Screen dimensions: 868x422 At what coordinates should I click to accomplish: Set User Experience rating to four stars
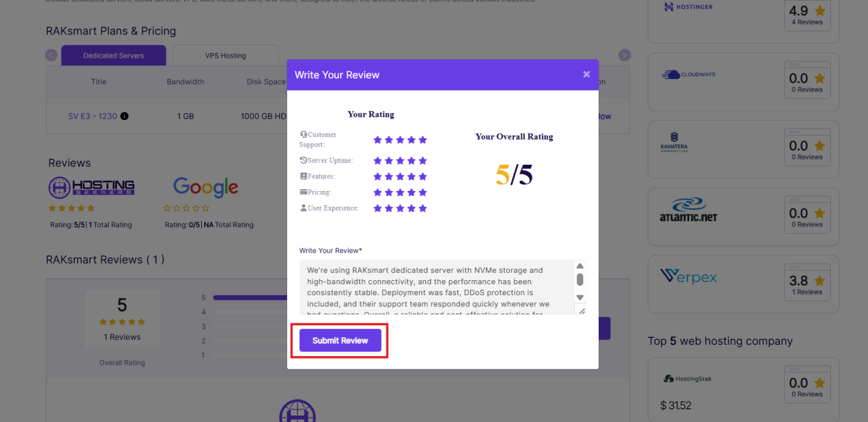click(x=412, y=208)
